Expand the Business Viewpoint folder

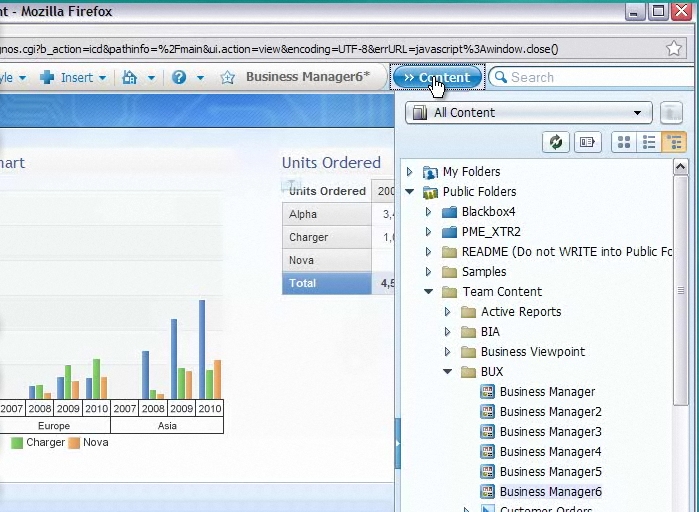point(447,352)
